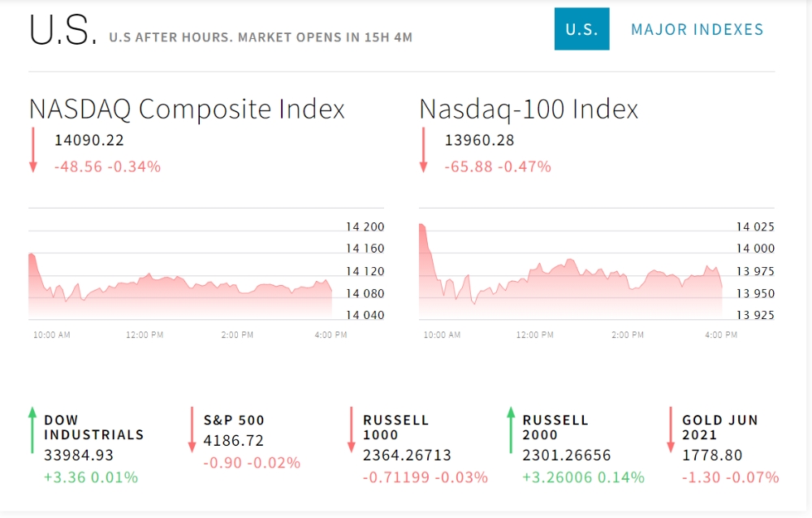Open the NASDAQ Composite Index heading
Image resolution: width=812 pixels, height=518 pixels.
coord(187,109)
